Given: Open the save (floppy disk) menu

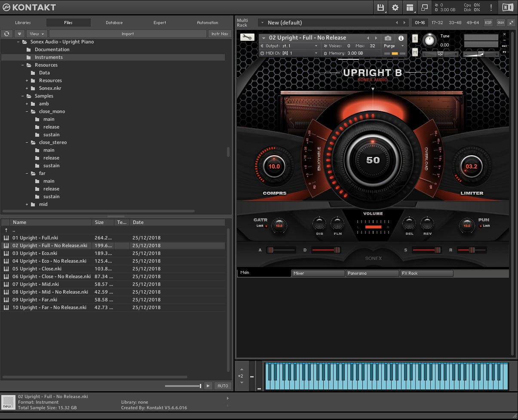Looking at the screenshot, I should tap(380, 7).
